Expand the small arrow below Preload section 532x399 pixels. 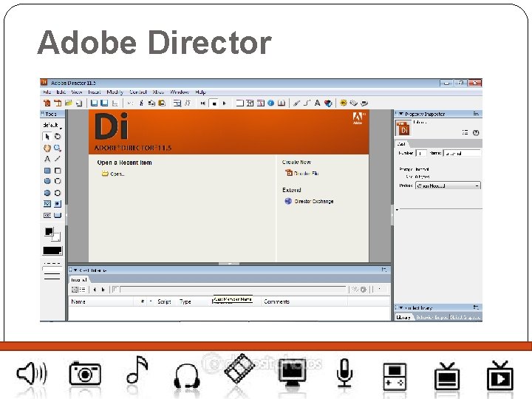(x=397, y=210)
